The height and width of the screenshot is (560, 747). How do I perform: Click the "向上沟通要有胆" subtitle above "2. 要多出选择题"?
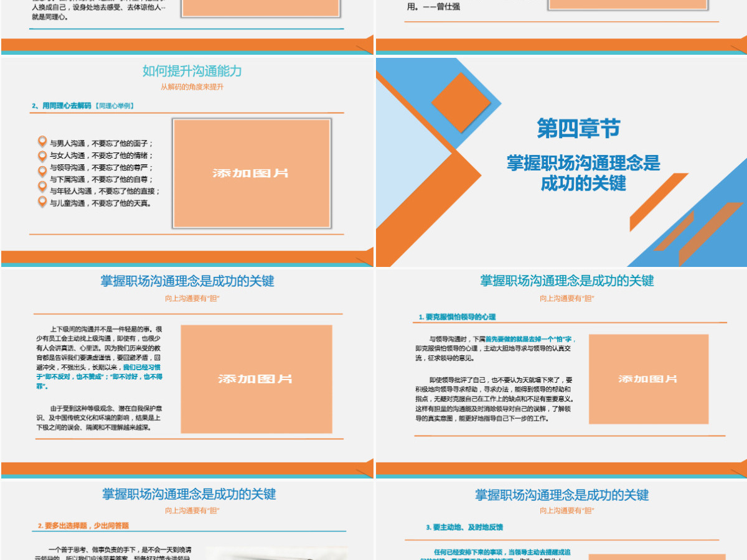(192, 511)
